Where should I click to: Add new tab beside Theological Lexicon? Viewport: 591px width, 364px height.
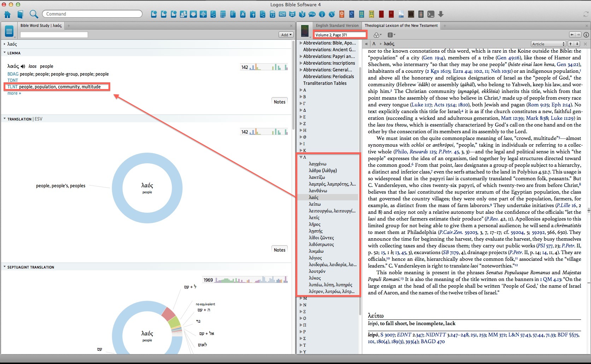[x=445, y=25]
